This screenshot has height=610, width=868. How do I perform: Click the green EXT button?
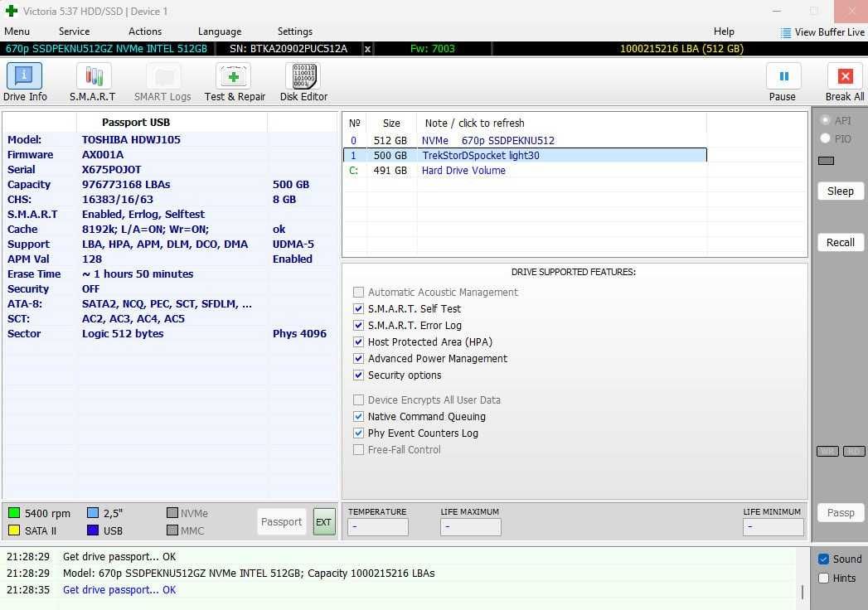324,522
